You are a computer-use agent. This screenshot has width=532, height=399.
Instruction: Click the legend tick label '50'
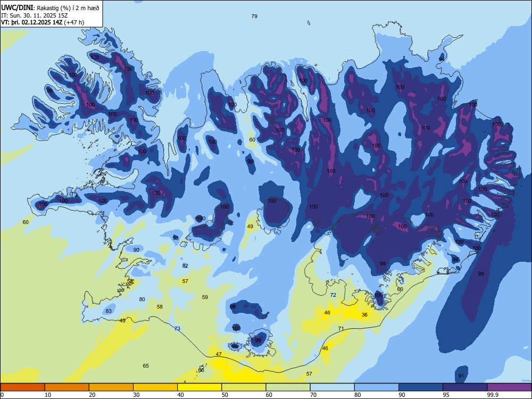click(x=225, y=395)
